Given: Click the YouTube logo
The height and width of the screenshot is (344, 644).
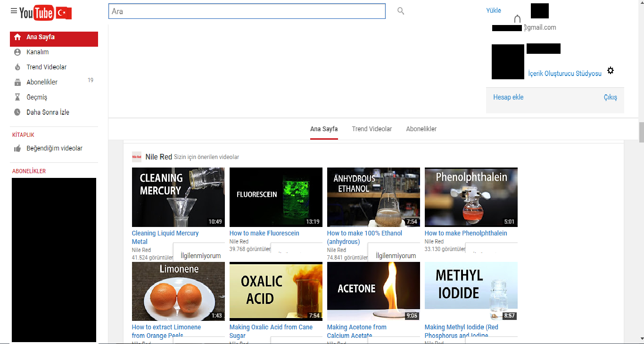Looking at the screenshot, I should click(45, 13).
